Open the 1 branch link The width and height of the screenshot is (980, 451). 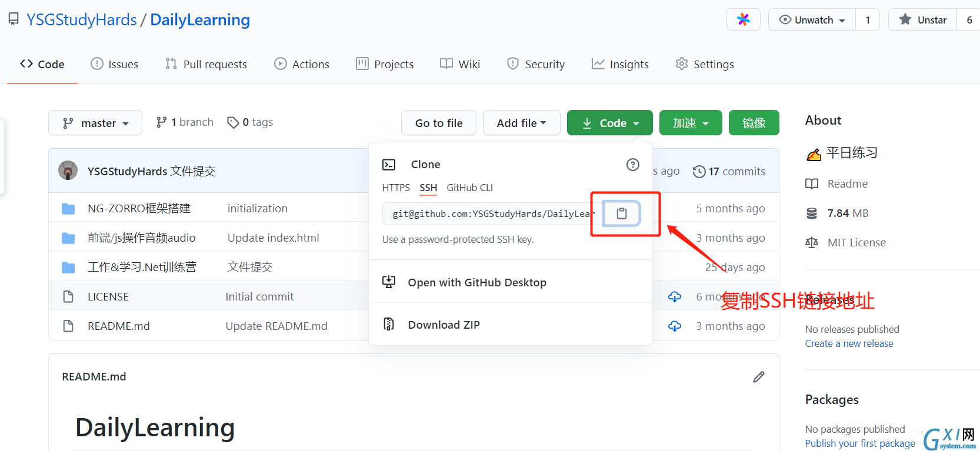[185, 122]
